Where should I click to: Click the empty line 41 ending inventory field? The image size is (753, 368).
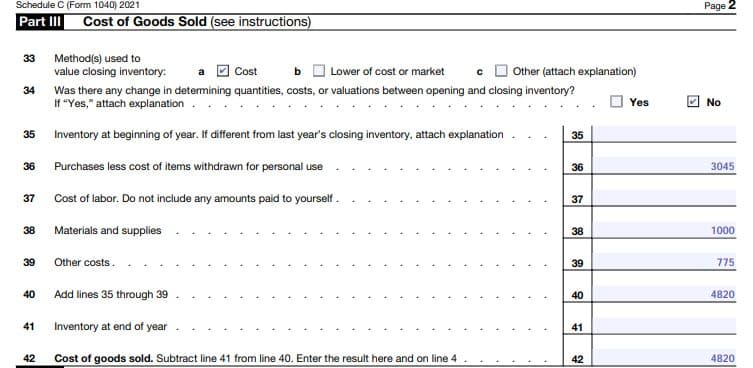[x=664, y=326]
